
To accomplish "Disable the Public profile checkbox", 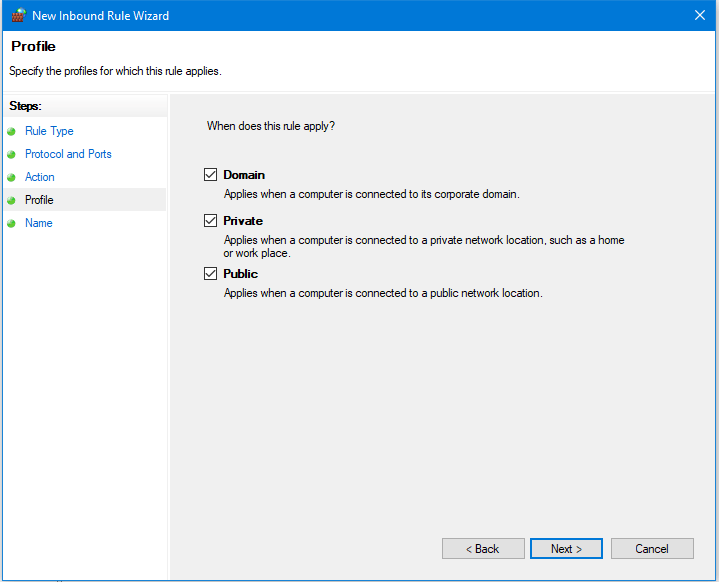I will (210, 274).
